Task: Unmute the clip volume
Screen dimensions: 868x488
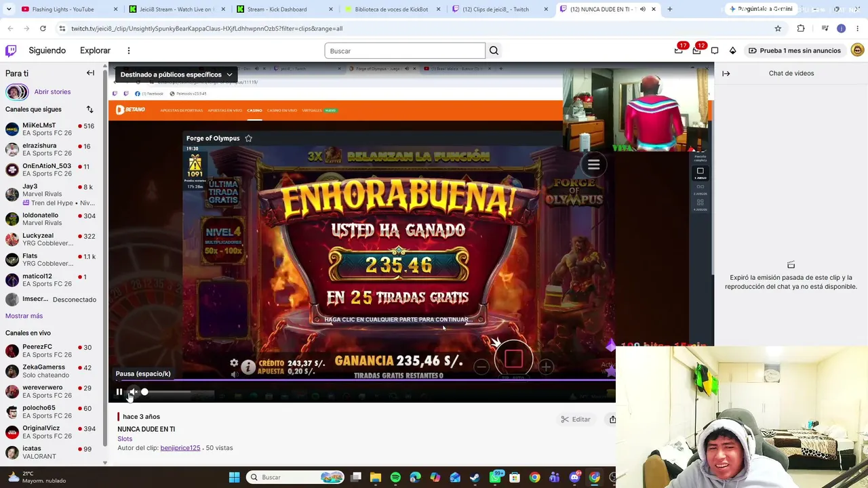Action: [134, 392]
